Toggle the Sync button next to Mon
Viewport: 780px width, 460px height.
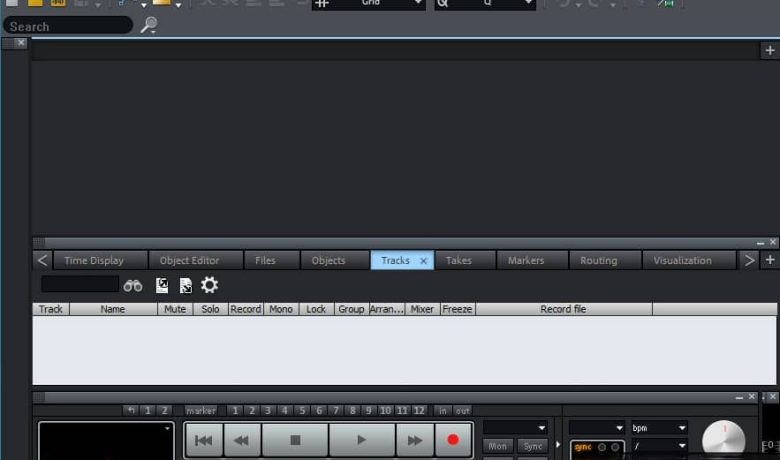point(532,447)
